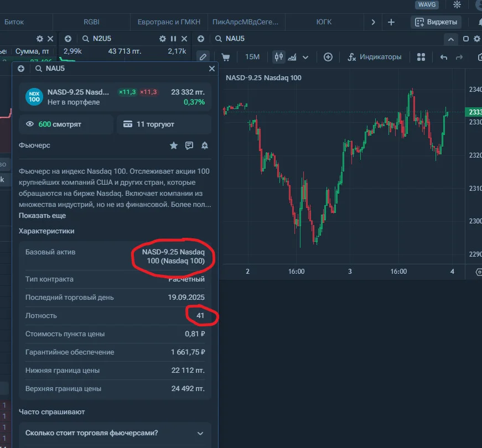Redo the chart action
Screen dimensions: 482x448
[459, 57]
